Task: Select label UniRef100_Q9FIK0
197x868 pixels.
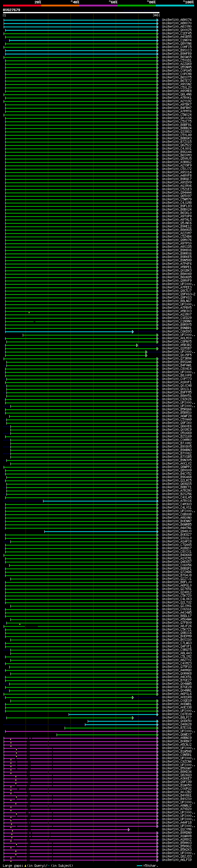Action: (177, 423)
